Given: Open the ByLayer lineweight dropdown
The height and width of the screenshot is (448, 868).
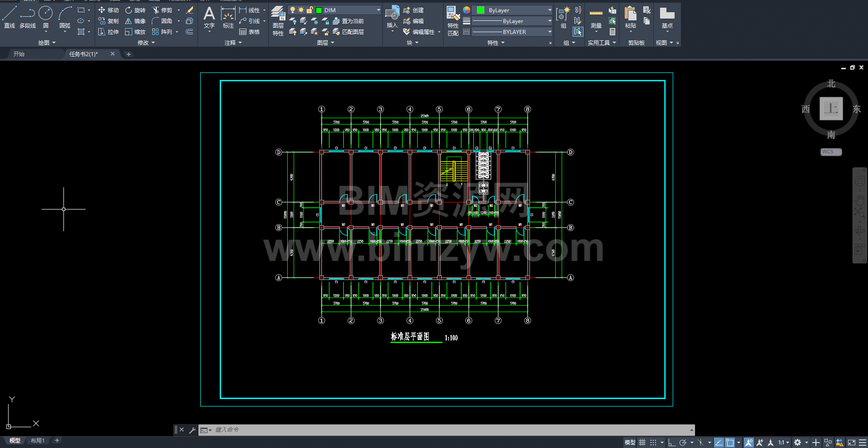Looking at the screenshot, I should pyautogui.click(x=550, y=21).
